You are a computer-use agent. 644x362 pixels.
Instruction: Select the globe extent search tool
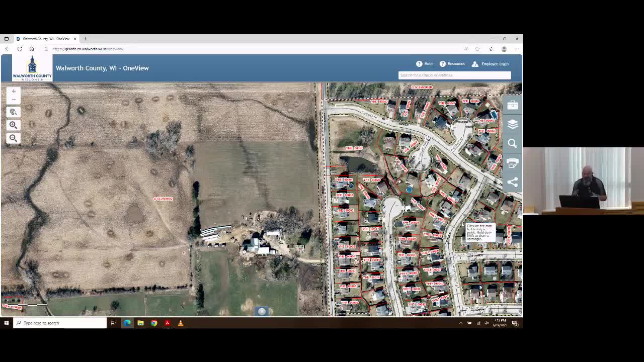point(14,112)
